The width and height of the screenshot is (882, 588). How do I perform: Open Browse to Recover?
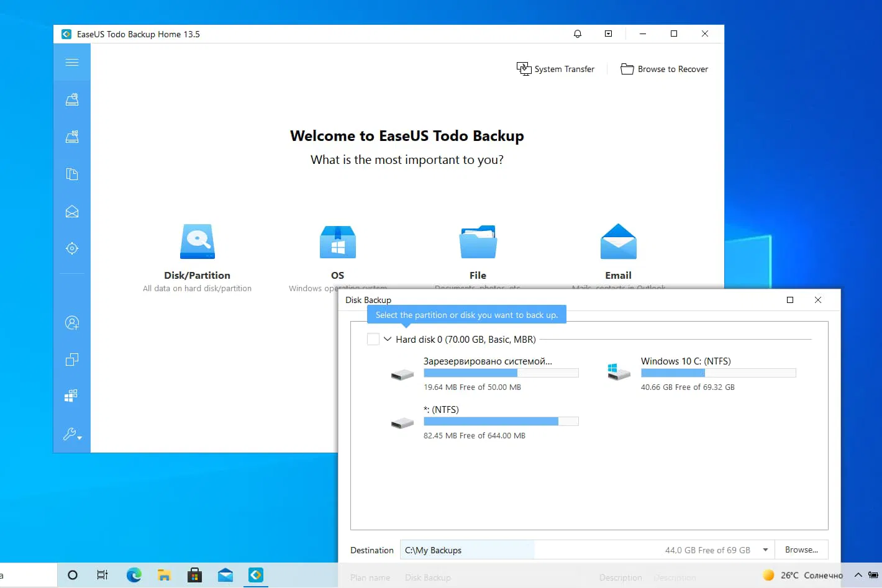[x=664, y=69]
